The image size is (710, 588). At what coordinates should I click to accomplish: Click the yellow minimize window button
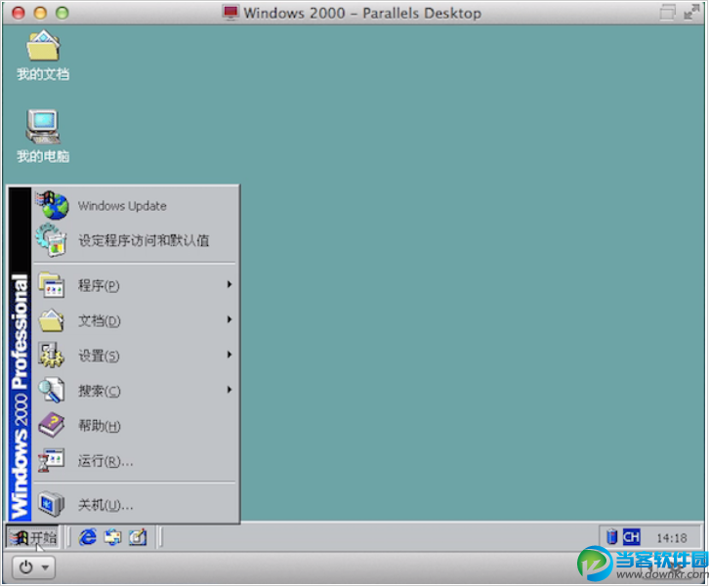tap(40, 13)
